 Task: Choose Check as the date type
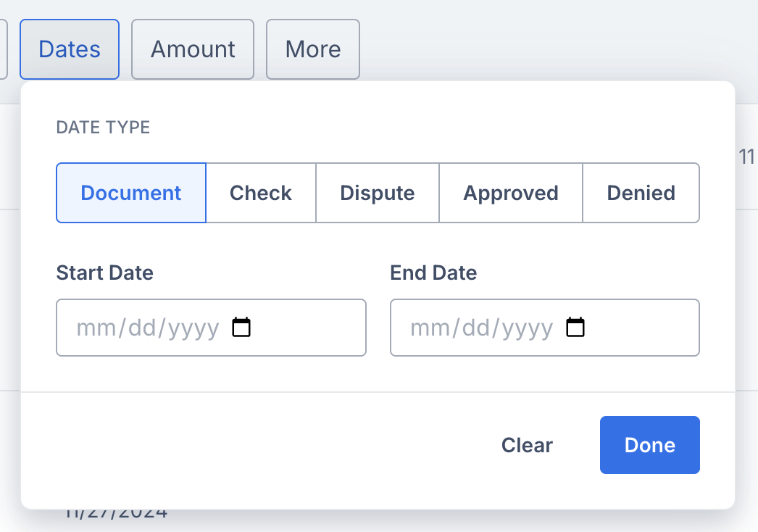(x=261, y=193)
